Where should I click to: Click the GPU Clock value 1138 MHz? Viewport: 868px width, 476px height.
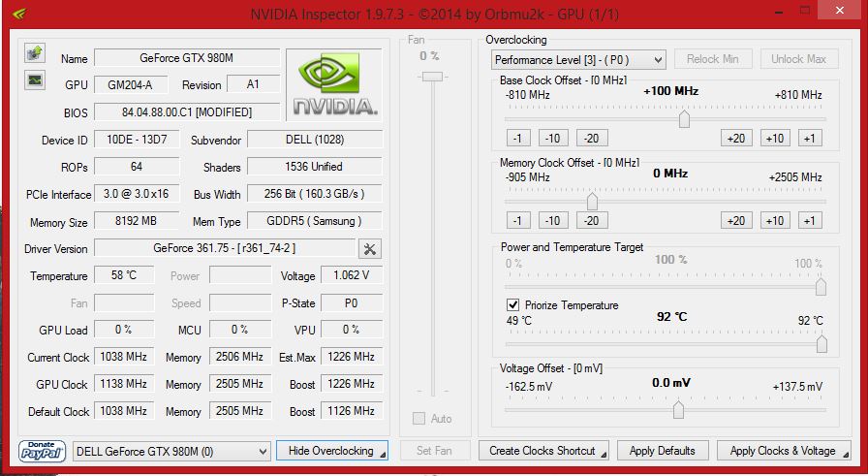[x=124, y=384]
